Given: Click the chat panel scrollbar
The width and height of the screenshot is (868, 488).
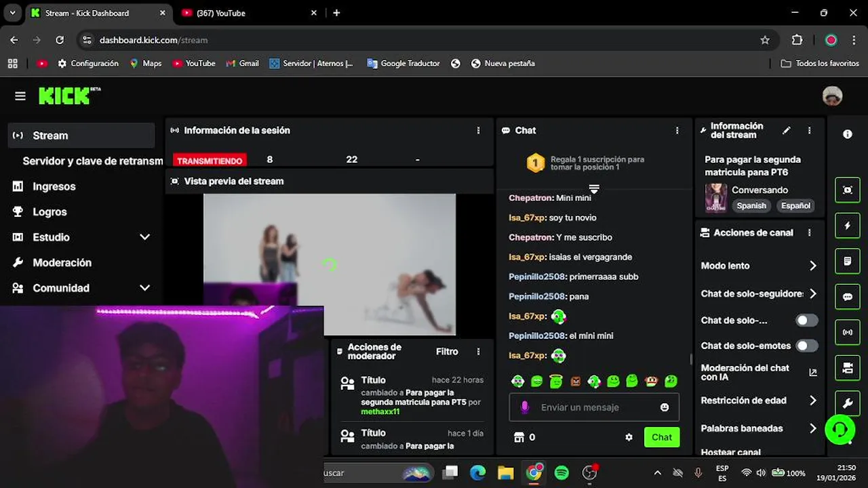Looking at the screenshot, I should [690, 359].
